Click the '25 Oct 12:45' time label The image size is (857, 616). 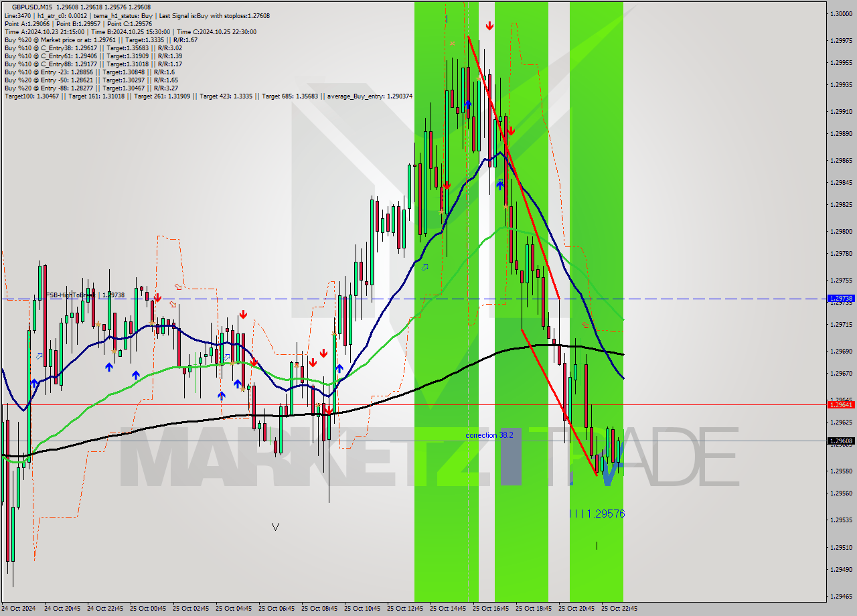[405, 609]
